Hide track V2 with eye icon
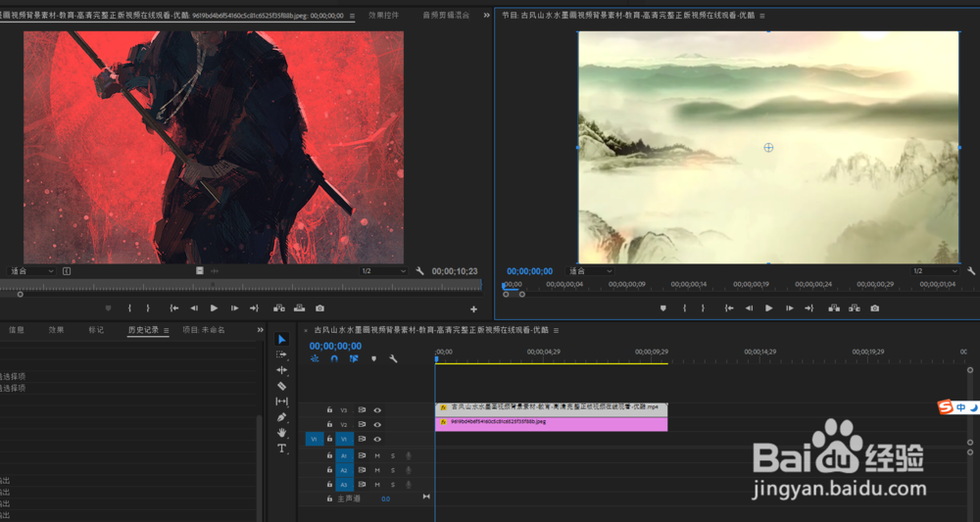Image resolution: width=980 pixels, height=522 pixels. click(x=377, y=425)
